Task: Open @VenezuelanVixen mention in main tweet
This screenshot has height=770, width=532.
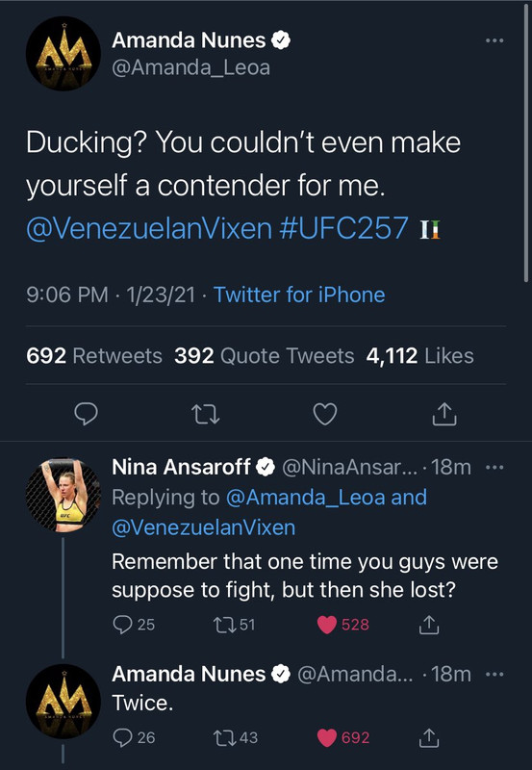Action: 149,228
